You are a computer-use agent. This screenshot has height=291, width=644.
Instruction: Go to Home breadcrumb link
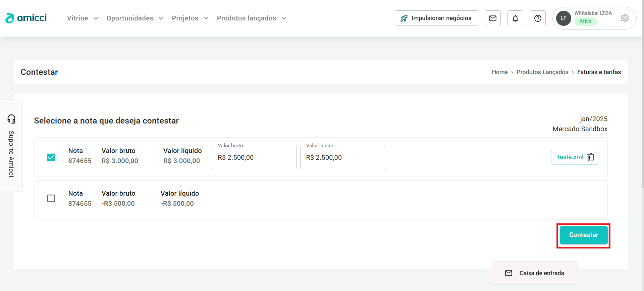(x=499, y=72)
